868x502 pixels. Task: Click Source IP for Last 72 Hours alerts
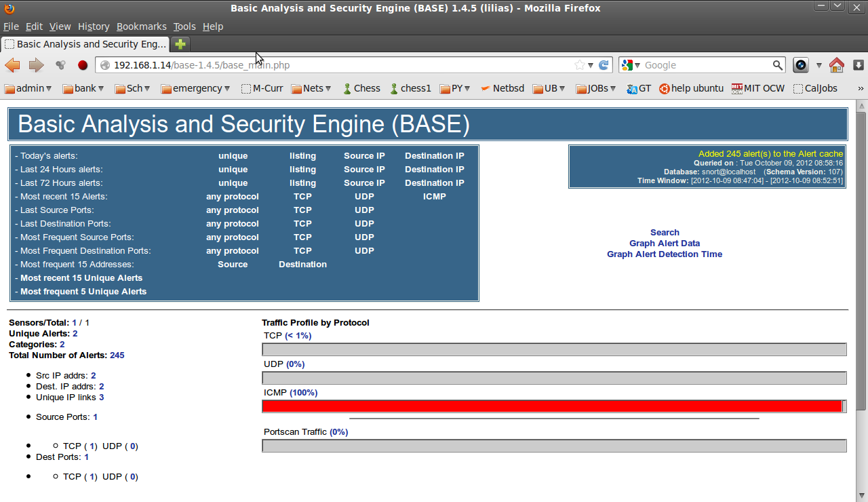click(364, 183)
